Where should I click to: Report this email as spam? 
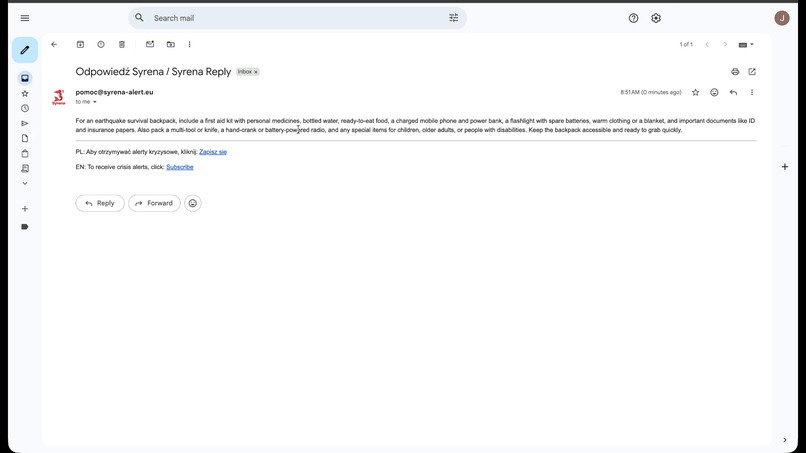coord(101,44)
